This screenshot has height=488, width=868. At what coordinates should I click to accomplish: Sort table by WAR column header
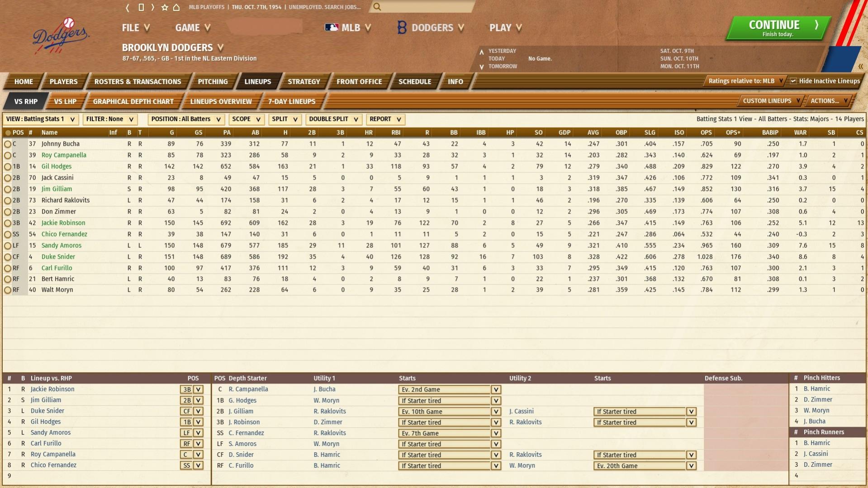pyautogui.click(x=800, y=133)
